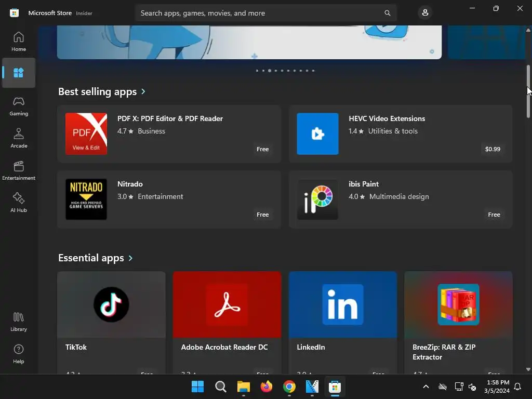Open the Nitrado app icon
This screenshot has width=532, height=399.
tap(86, 199)
